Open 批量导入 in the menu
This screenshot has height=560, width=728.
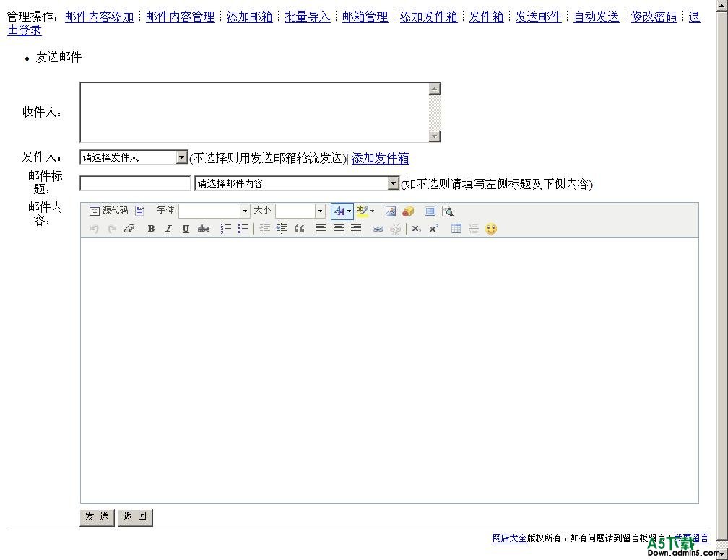(x=308, y=17)
